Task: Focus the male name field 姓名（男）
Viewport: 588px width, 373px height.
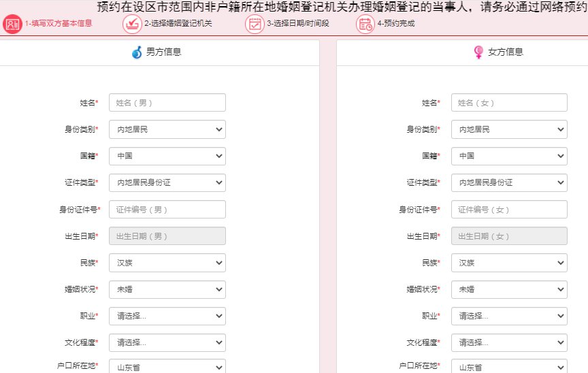Action: click(x=167, y=103)
